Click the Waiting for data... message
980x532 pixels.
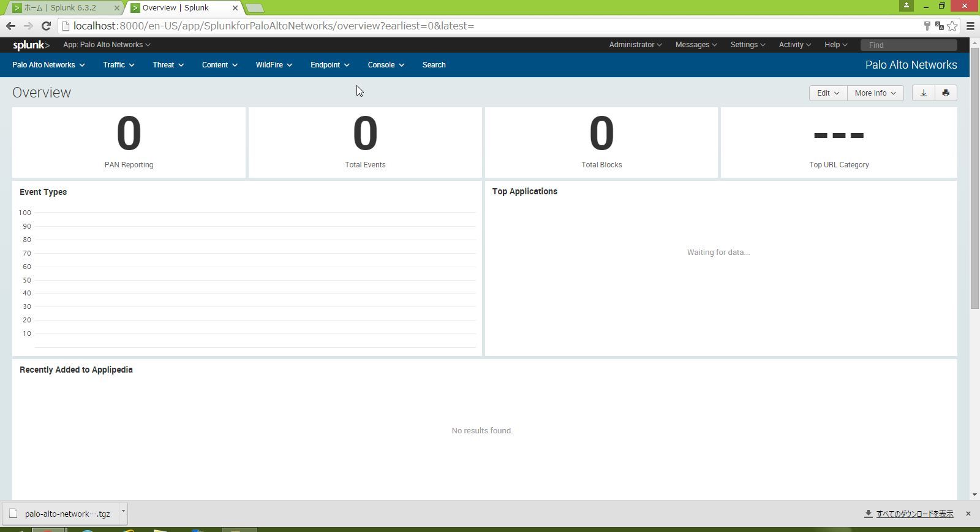(718, 252)
